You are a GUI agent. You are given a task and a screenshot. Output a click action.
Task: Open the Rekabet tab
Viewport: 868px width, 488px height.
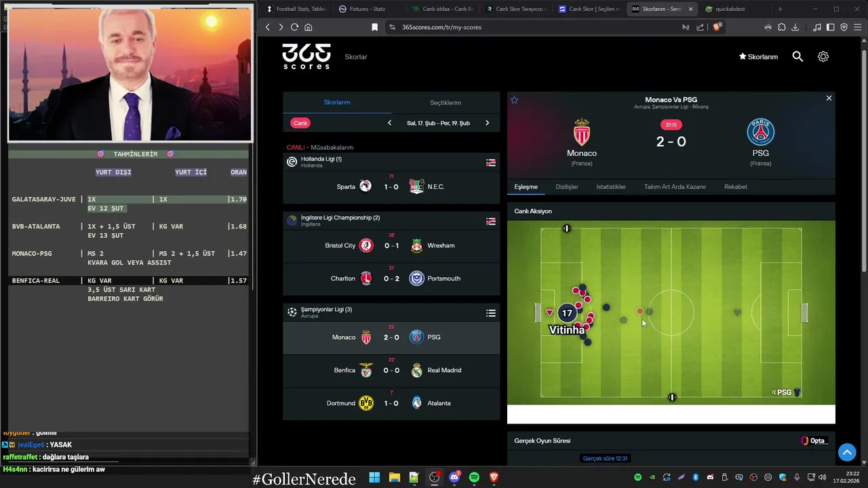click(x=736, y=186)
